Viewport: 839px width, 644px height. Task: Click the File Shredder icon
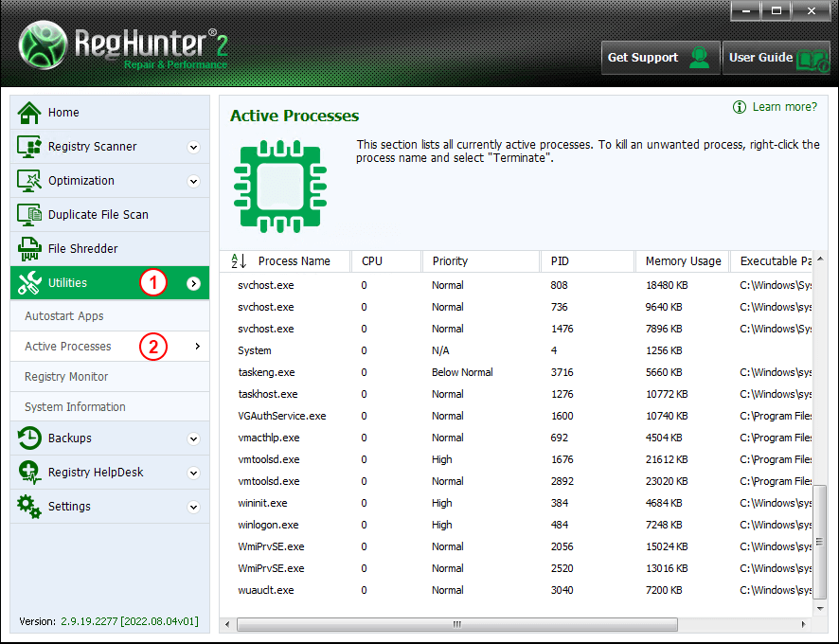tap(30, 249)
